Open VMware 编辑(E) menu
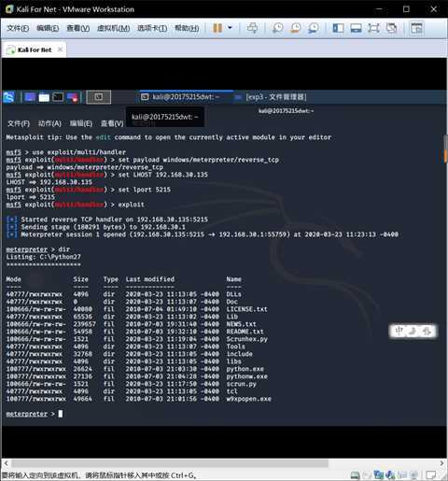The width and height of the screenshot is (448, 481). click(48, 28)
